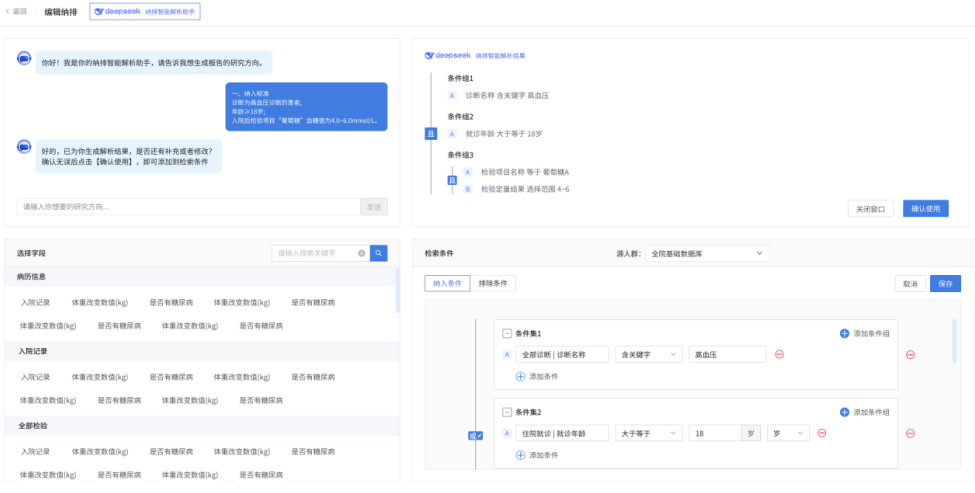
Task: Collapse 条件集1 using its minus box
Action: click(x=506, y=333)
